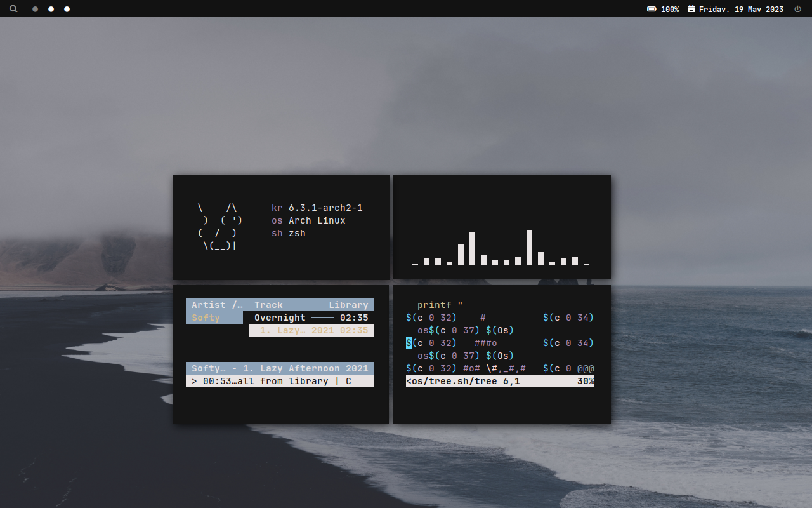Click the kernel version 6.3.1-arch2-1 text
This screenshot has width=812, height=508.
(x=325, y=208)
